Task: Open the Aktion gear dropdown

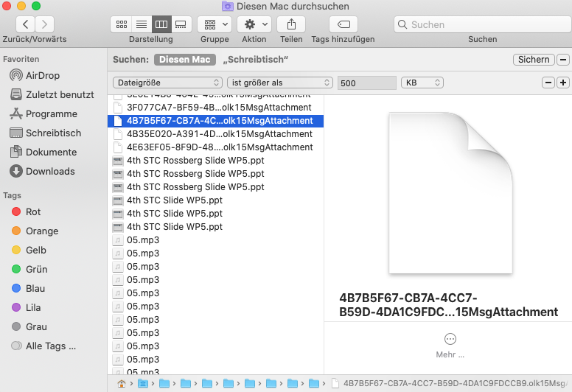Action: point(254,24)
